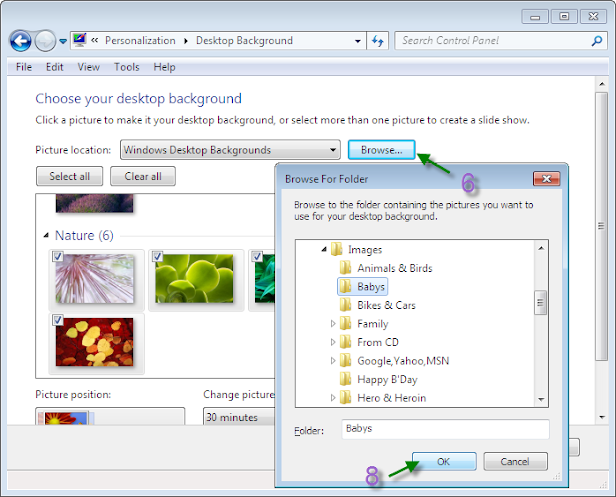This screenshot has width=616, height=497.
Task: Close the Browse For Folder dialog
Action: tap(546, 179)
